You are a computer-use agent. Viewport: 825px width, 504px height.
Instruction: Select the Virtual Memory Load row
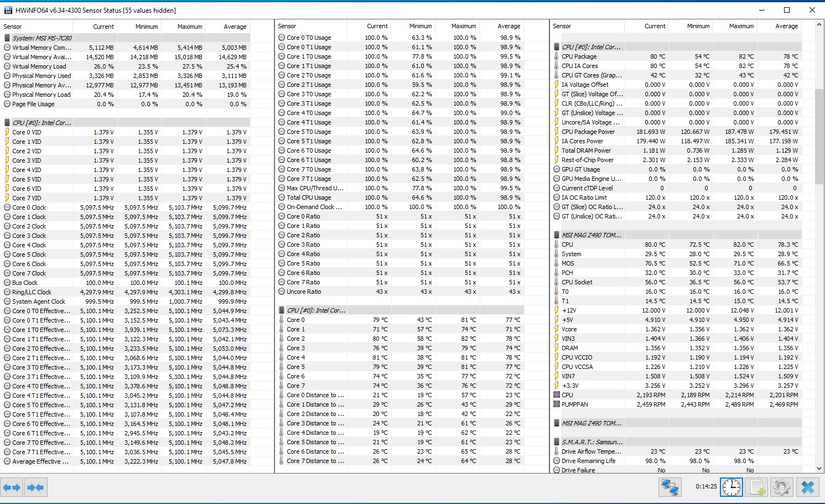[126, 66]
